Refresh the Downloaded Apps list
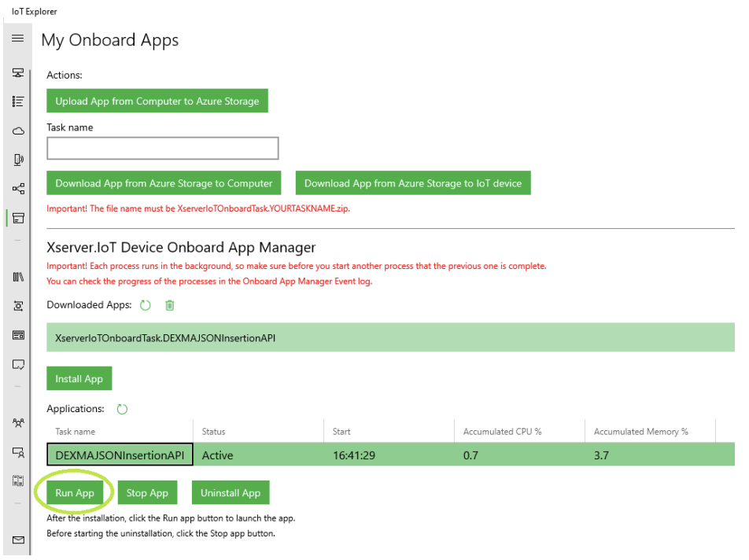749x560 pixels. [146, 305]
